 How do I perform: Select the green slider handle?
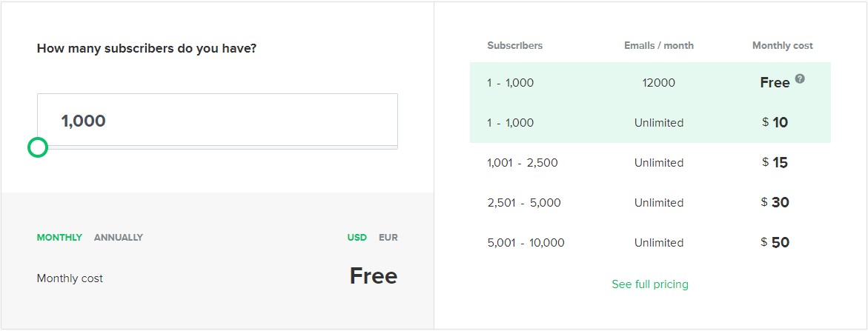click(38, 147)
